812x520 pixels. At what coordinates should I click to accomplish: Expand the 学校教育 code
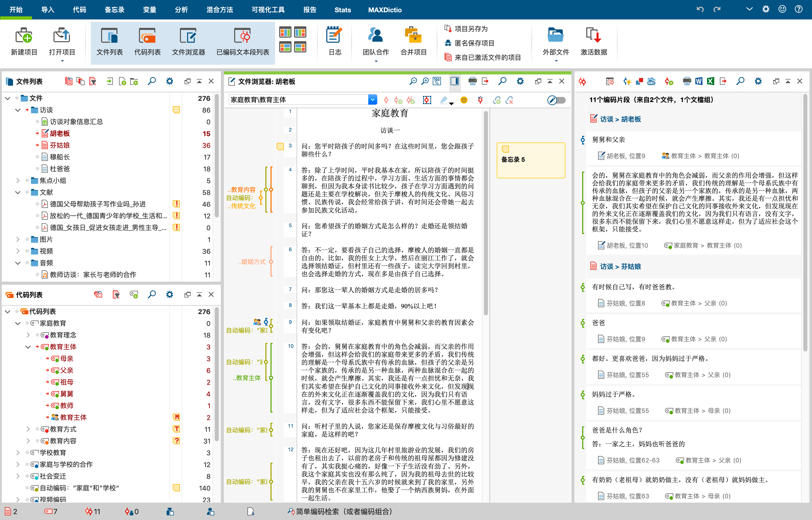(18, 452)
